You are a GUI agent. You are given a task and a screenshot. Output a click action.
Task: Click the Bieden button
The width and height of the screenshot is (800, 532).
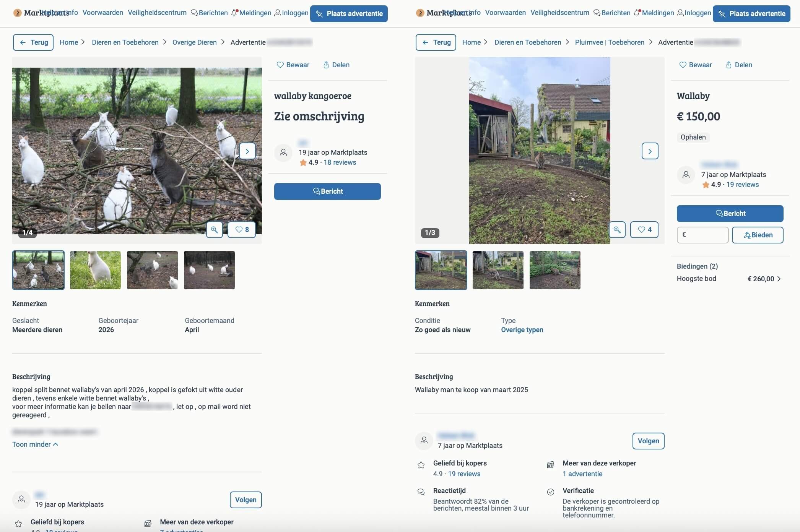coord(758,235)
